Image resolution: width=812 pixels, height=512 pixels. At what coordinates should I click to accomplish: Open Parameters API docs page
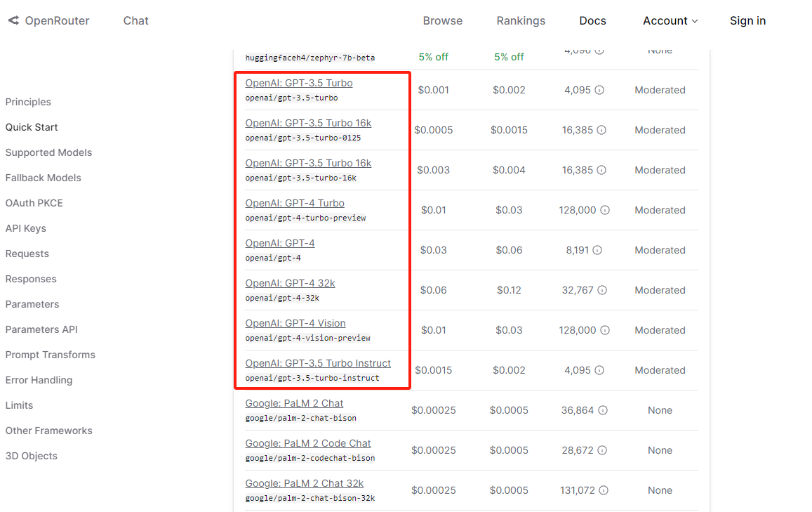point(41,329)
